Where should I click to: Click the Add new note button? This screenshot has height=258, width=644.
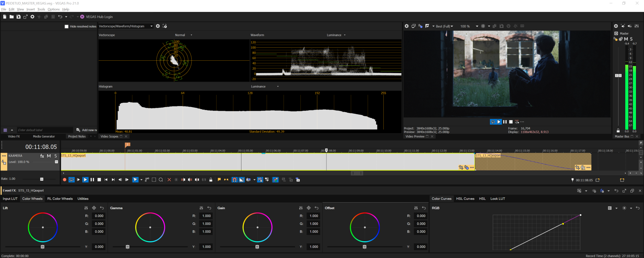(87, 130)
